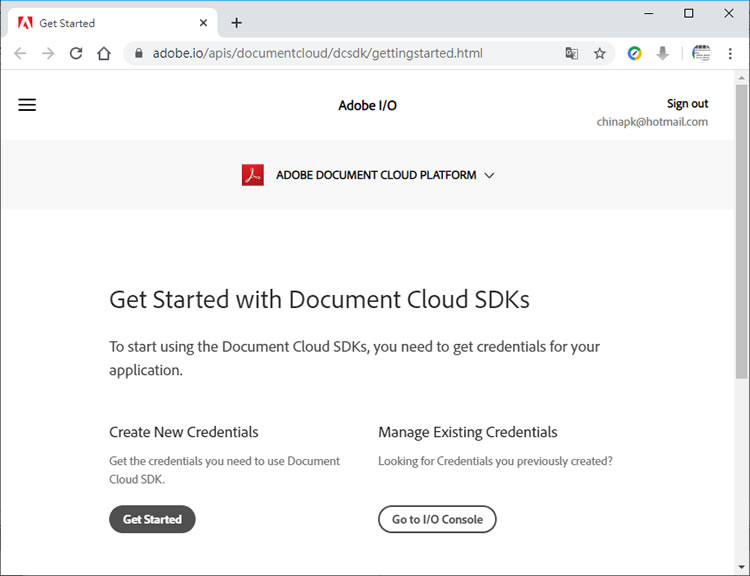The height and width of the screenshot is (576, 750).
Task: Click the Create New Credentials heading
Action: tap(184, 432)
